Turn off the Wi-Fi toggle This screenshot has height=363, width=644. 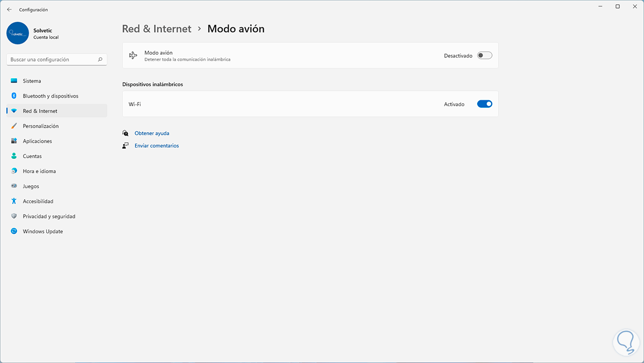[x=484, y=104]
